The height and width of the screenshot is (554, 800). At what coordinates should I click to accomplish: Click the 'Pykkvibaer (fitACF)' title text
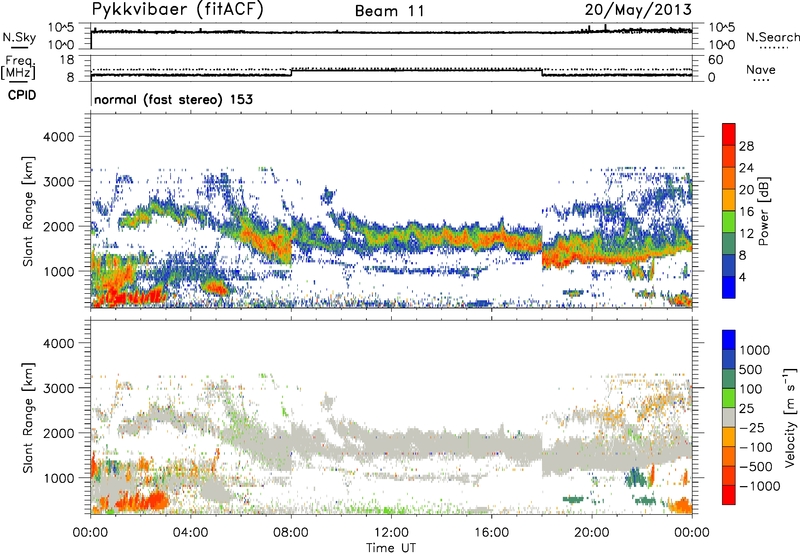177,9
